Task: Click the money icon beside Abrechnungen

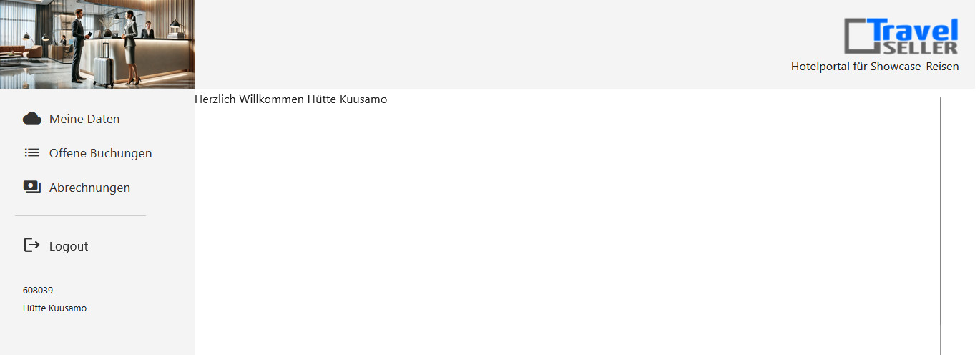Action: [31, 187]
